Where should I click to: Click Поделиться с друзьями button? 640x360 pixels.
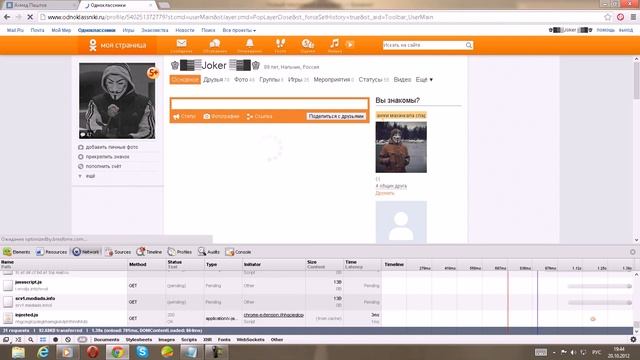click(336, 116)
